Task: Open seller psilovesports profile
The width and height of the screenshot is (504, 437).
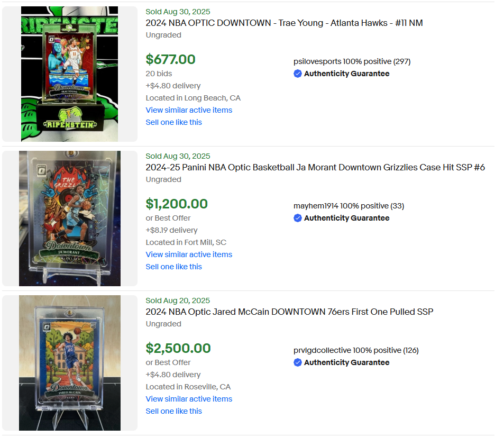Action: 317,61
